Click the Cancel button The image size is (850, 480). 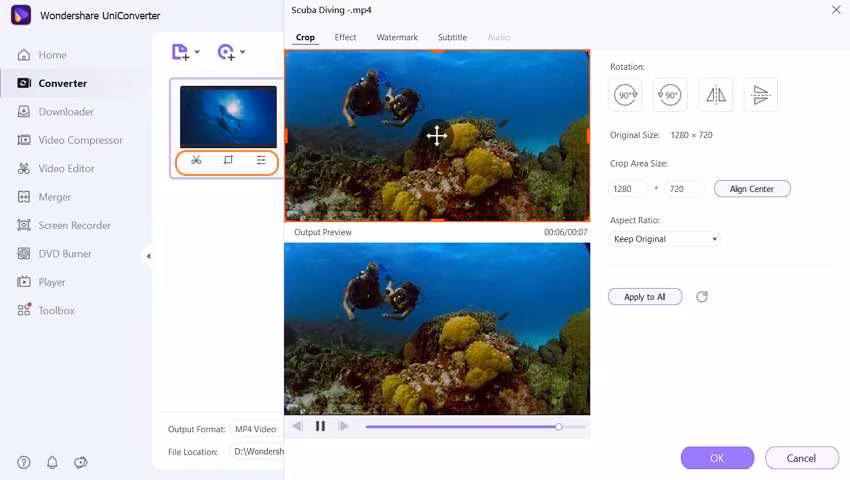point(801,458)
